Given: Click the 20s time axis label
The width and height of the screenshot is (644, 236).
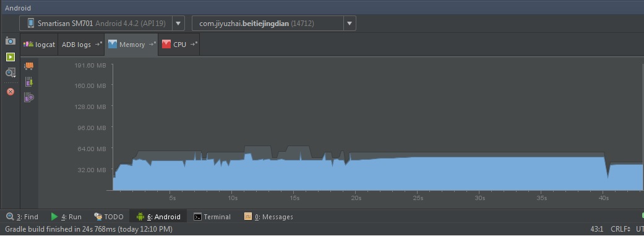Looking at the screenshot, I should pos(356,198).
